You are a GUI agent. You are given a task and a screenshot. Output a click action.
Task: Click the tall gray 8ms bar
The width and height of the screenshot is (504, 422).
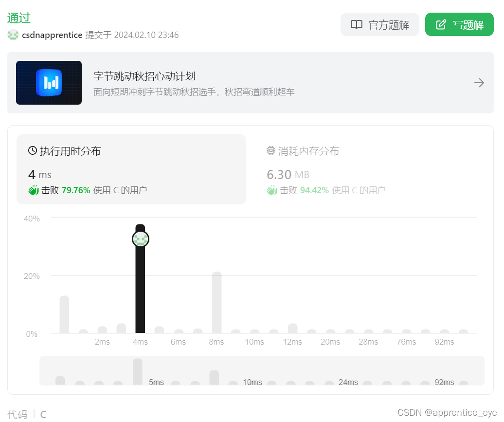point(216,302)
